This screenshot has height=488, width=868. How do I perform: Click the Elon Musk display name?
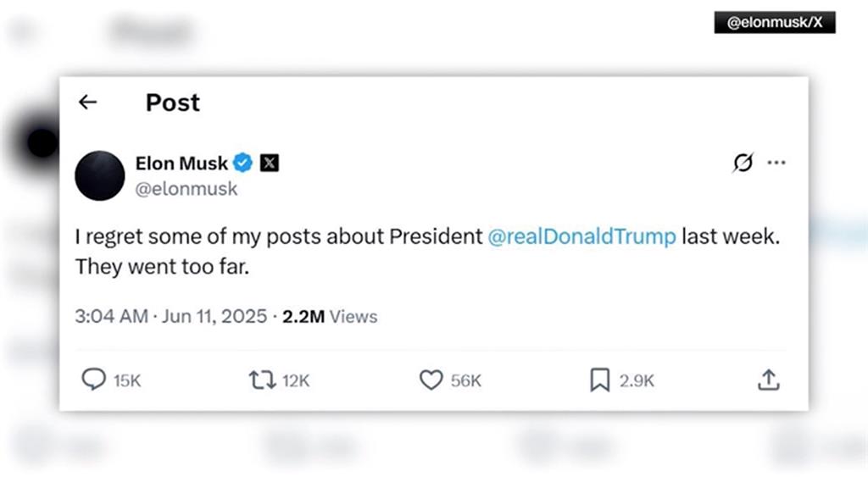click(181, 163)
